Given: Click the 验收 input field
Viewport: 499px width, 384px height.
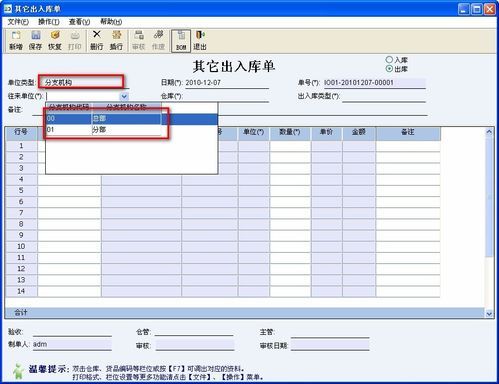Looking at the screenshot, I should pos(72,332).
